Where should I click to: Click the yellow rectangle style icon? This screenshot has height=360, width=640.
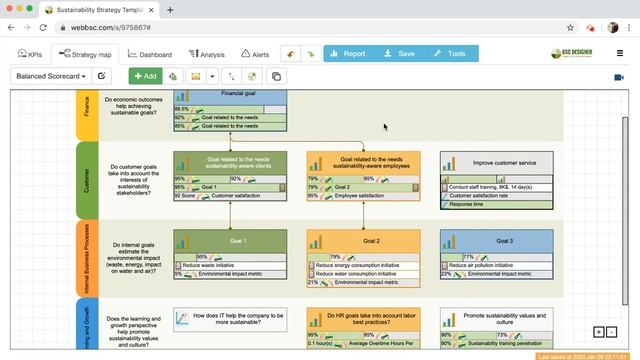(196, 76)
